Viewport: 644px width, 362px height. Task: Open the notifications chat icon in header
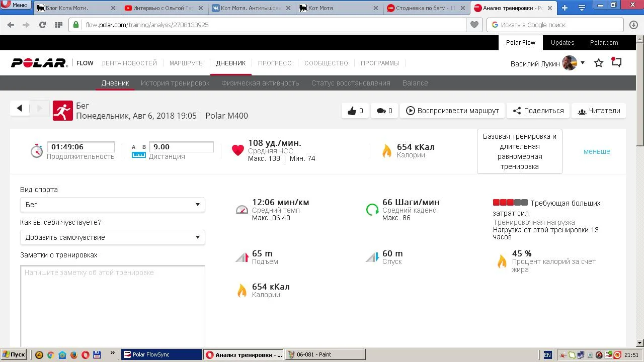point(617,62)
